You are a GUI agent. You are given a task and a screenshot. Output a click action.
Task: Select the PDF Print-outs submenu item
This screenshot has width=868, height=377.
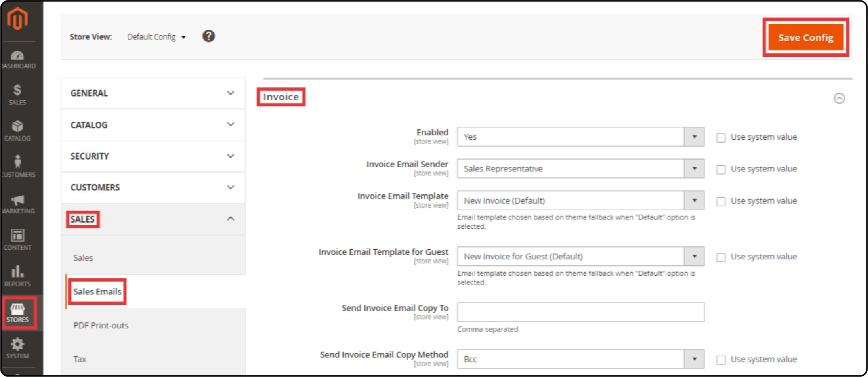pos(101,325)
